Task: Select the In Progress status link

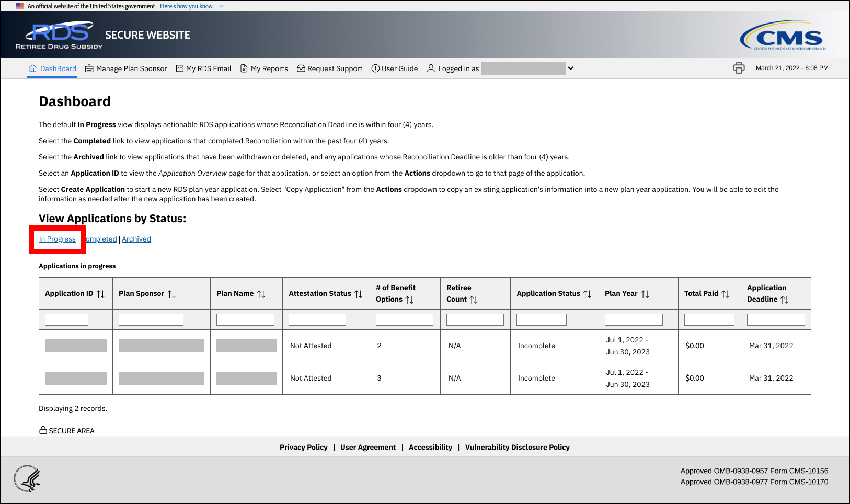Action: coord(58,239)
